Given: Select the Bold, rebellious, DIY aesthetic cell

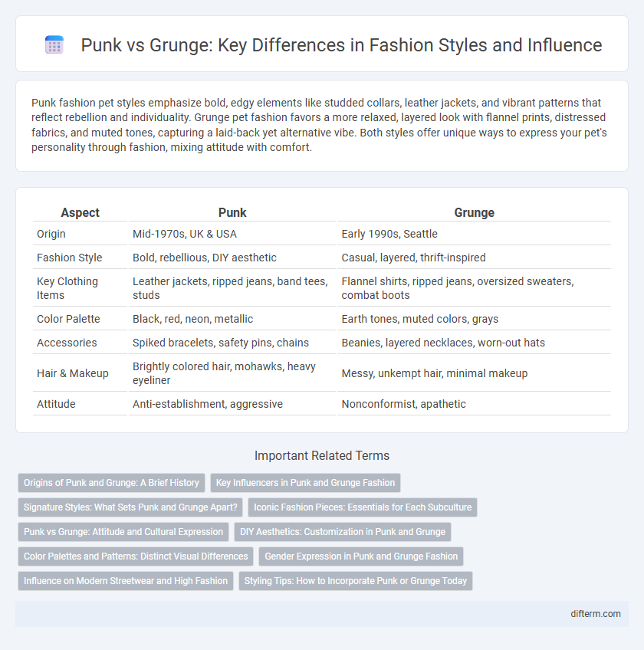Looking at the screenshot, I should click(x=232, y=258).
